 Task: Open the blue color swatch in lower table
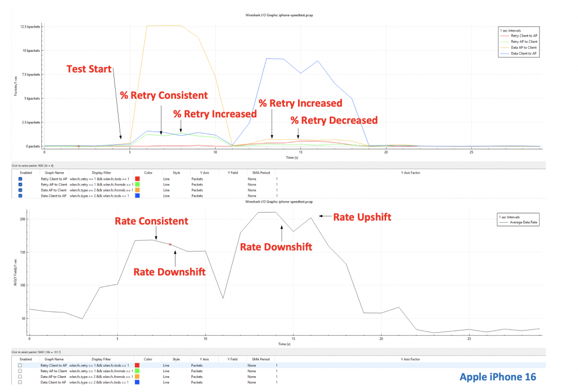138,382
